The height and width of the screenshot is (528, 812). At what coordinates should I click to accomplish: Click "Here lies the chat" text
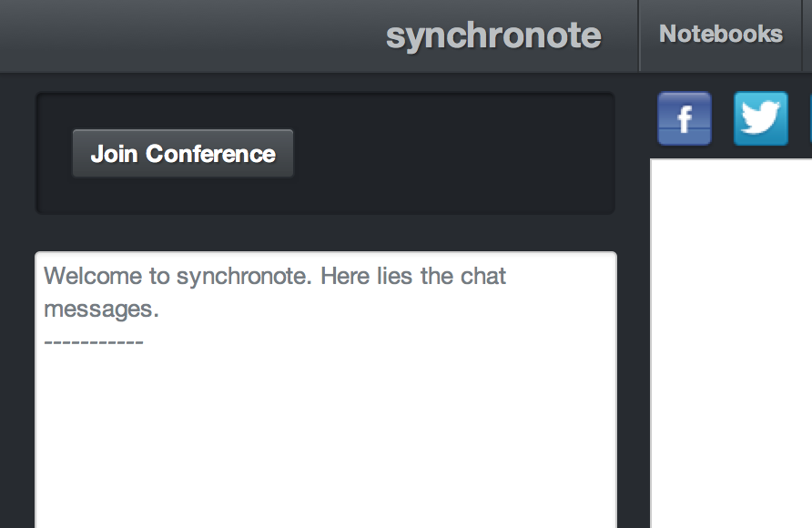[414, 276]
